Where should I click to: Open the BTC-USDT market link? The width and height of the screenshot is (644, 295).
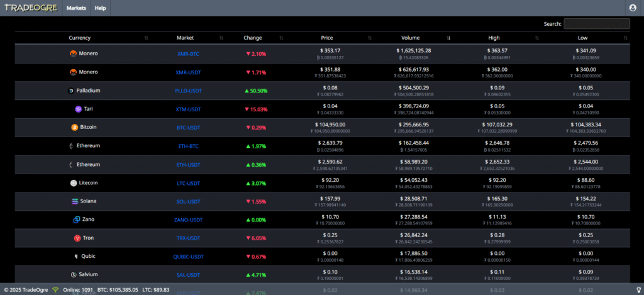tap(188, 128)
